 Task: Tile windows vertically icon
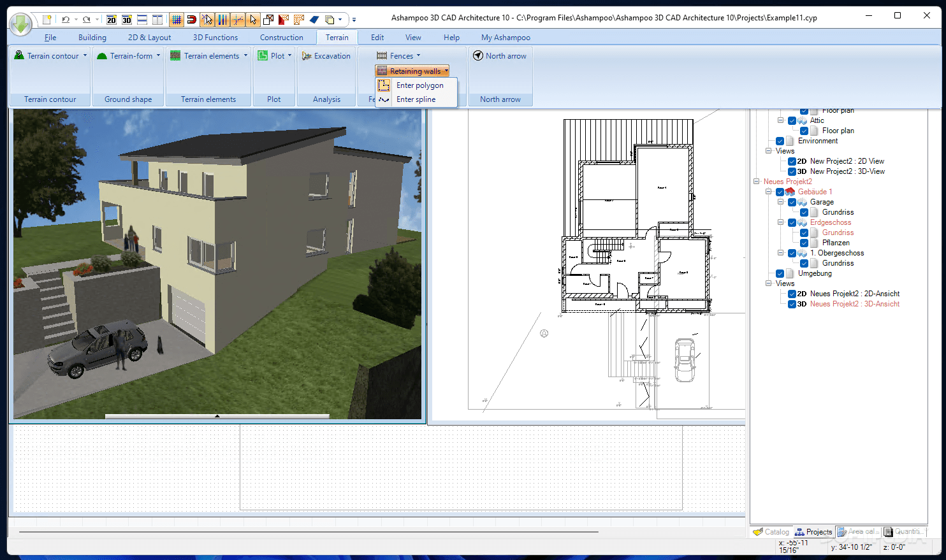pyautogui.click(x=157, y=20)
